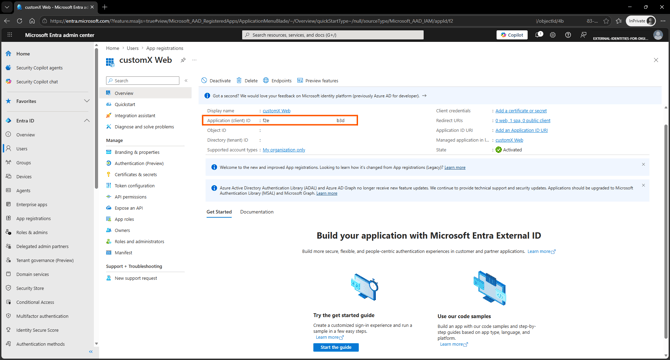Open Tenant governance (Preview)

click(x=44, y=260)
